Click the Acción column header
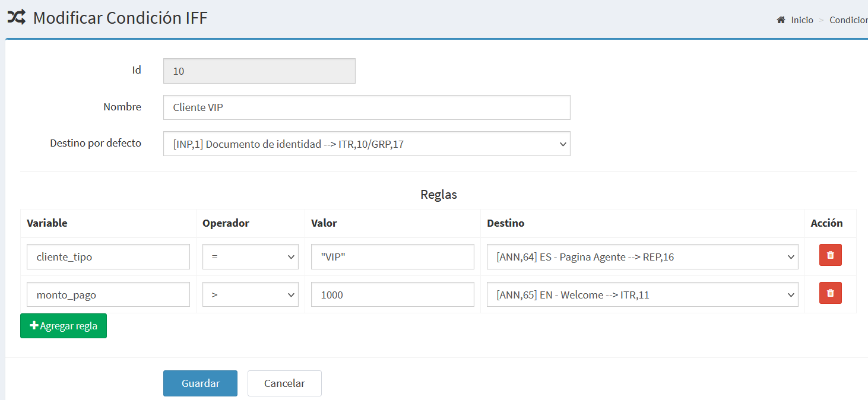This screenshot has width=868, height=400. 826,223
